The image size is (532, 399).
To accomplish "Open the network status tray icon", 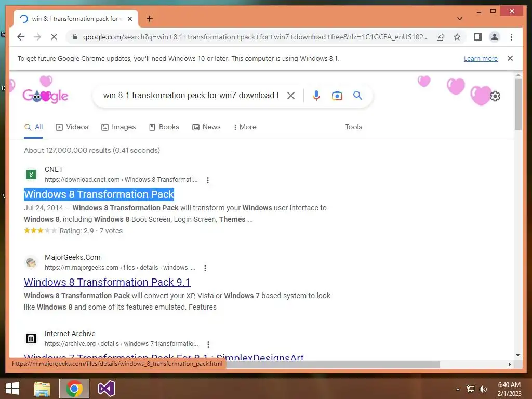I will coord(471,389).
